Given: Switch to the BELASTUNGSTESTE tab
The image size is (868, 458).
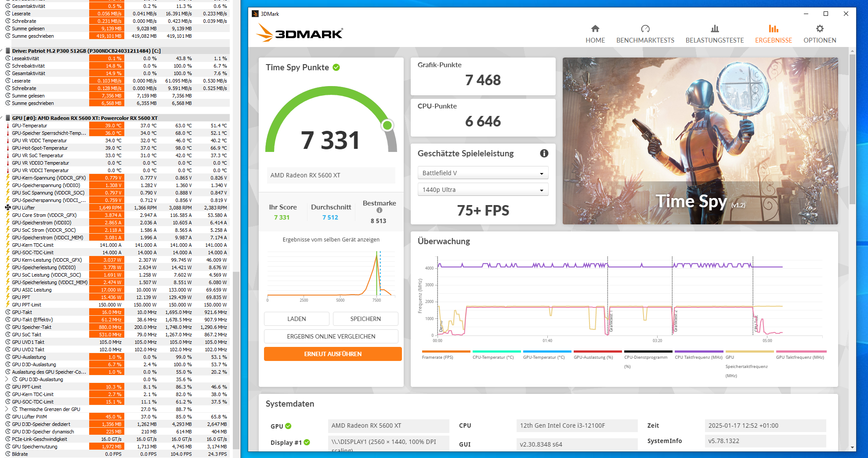Looking at the screenshot, I should tap(715, 34).
